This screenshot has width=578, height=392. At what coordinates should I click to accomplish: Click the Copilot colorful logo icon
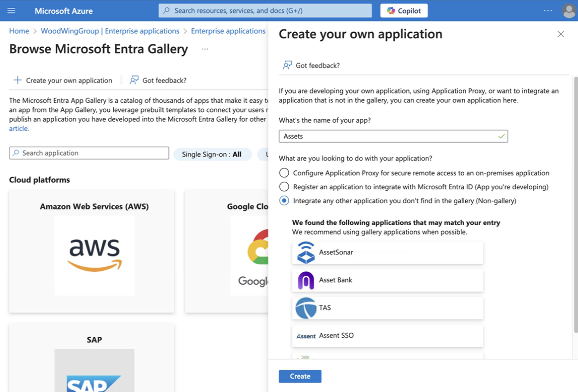[391, 11]
